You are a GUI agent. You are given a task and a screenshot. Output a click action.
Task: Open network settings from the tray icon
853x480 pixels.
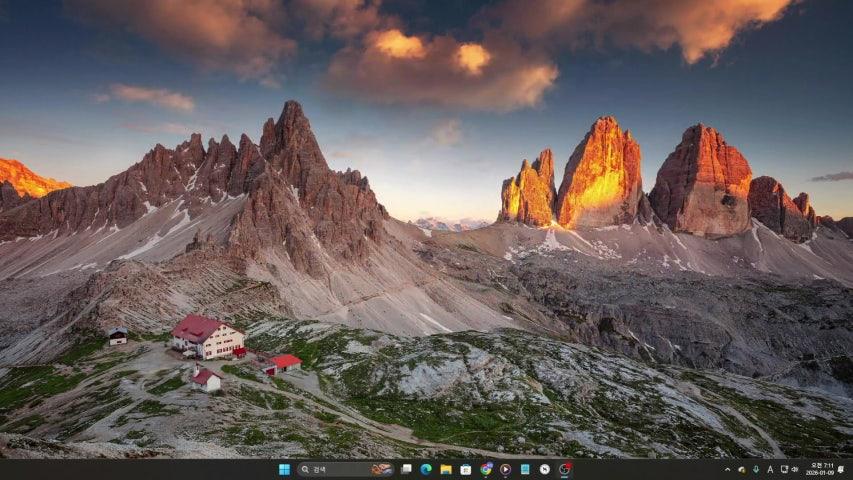[x=784, y=469]
